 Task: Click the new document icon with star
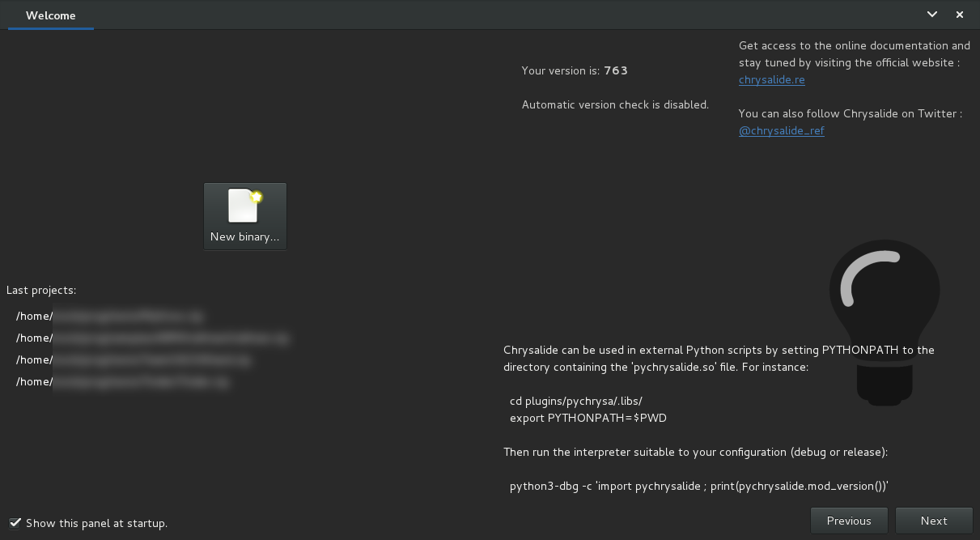click(x=245, y=206)
